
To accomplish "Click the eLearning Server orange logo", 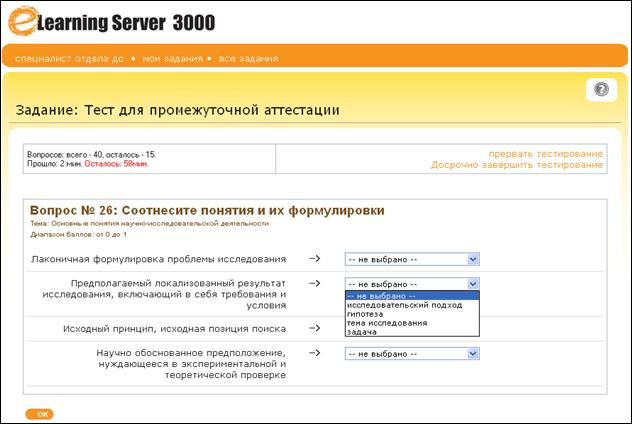I will pyautogui.click(x=23, y=21).
